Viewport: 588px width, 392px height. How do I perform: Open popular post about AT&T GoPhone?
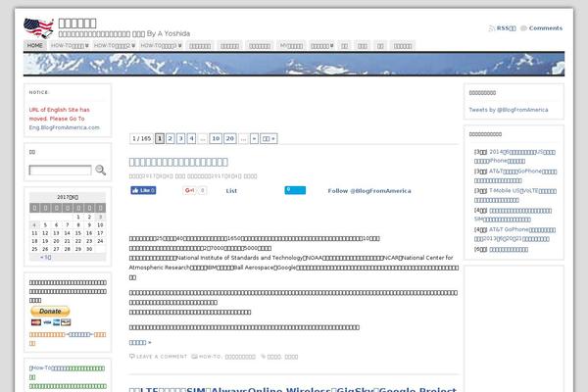(x=515, y=176)
